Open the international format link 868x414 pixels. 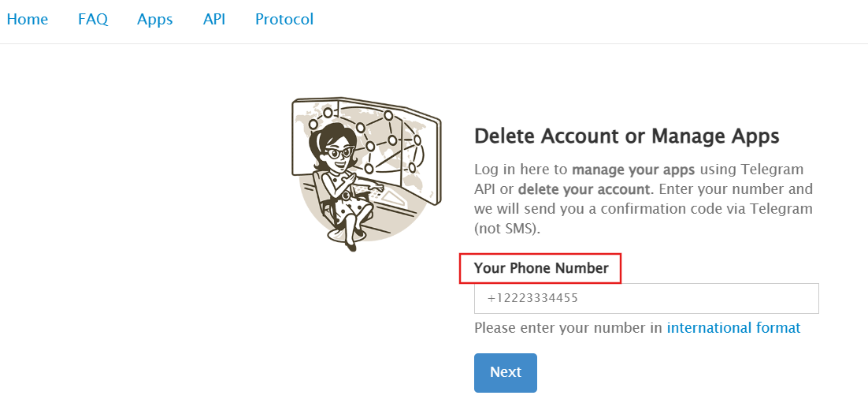[733, 328]
